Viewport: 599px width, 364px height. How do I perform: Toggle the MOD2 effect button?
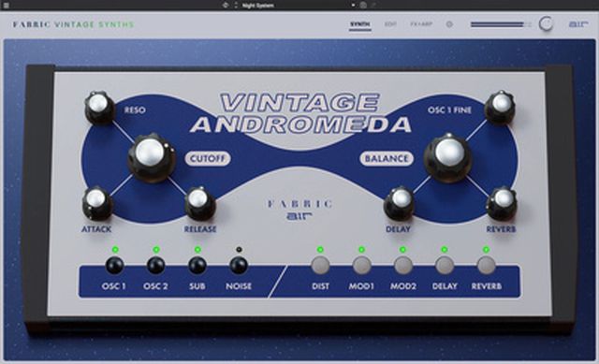(x=403, y=265)
